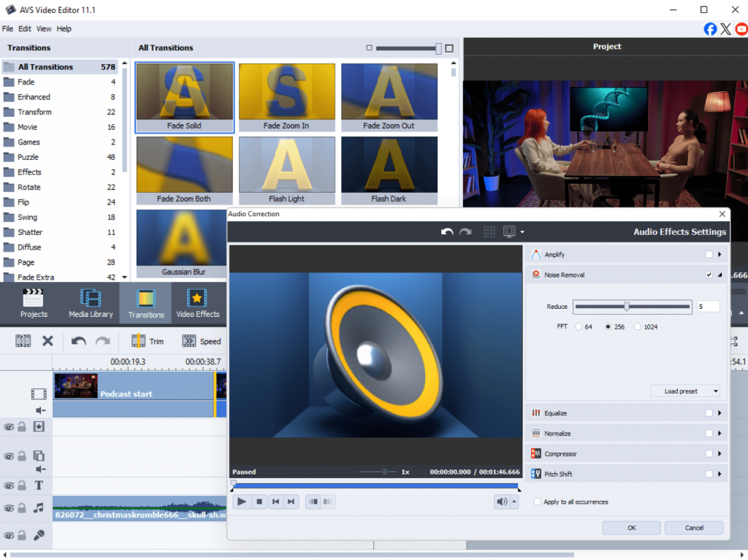
Task: Click the undo arrow in Audio Correction
Action: (447, 232)
